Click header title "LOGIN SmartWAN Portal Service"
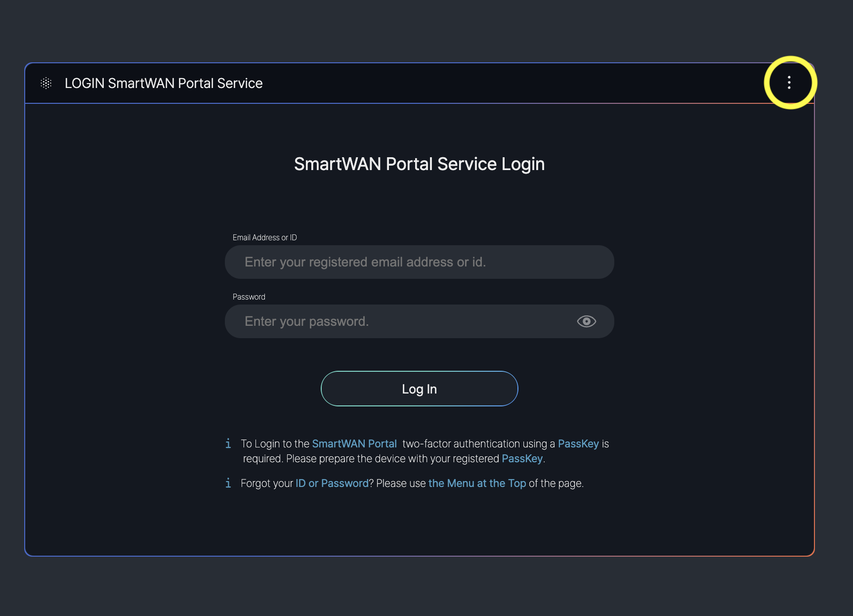The image size is (853, 616). click(x=164, y=83)
